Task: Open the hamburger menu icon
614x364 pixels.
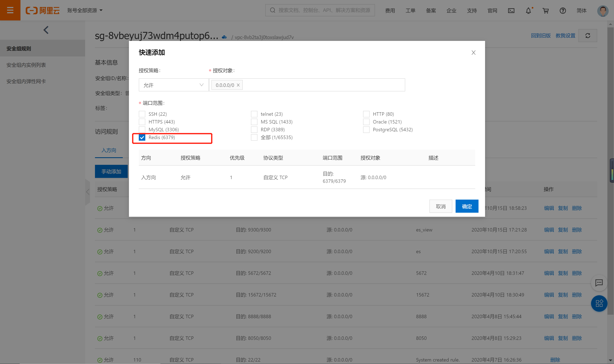Action: pos(10,10)
